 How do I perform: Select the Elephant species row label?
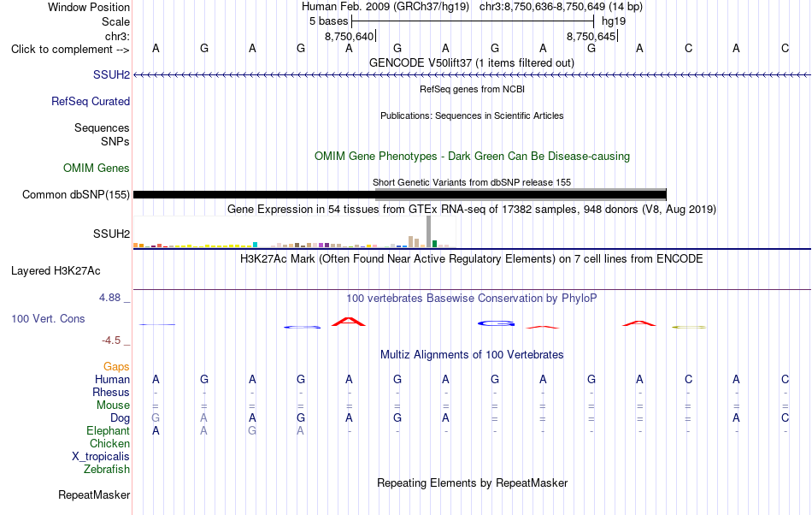[x=108, y=430]
